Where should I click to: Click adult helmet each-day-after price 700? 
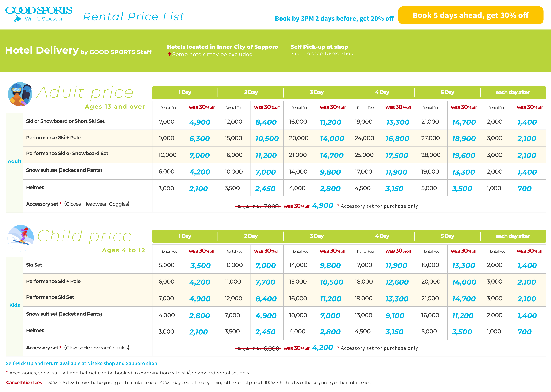click(x=524, y=189)
